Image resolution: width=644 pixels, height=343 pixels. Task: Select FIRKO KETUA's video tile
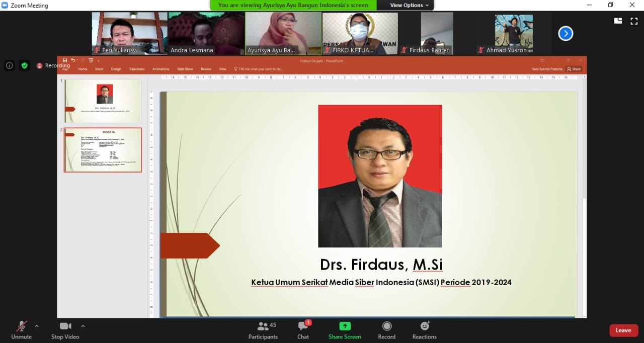[x=360, y=33]
